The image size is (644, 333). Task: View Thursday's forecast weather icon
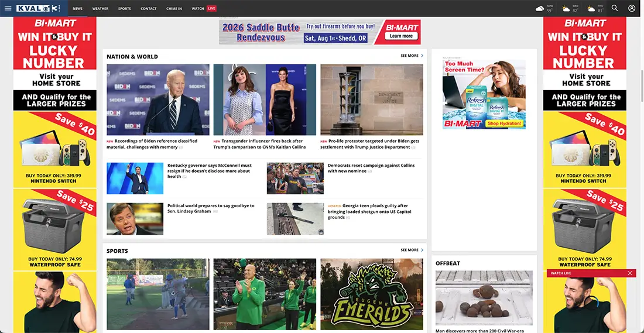tap(591, 9)
